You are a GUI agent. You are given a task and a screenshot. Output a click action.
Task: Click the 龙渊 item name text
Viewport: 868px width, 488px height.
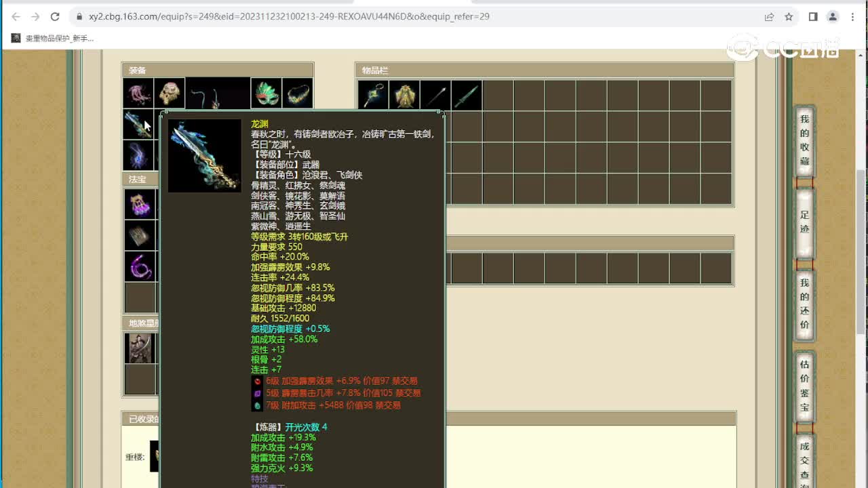pos(260,124)
